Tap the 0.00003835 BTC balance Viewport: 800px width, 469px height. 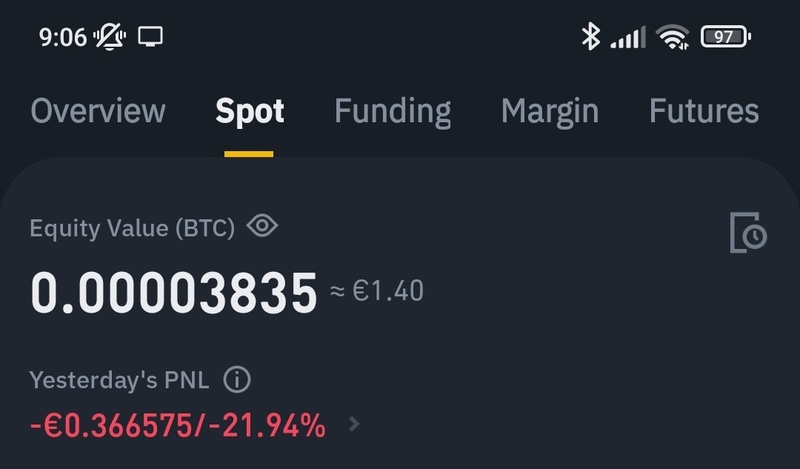click(x=174, y=292)
